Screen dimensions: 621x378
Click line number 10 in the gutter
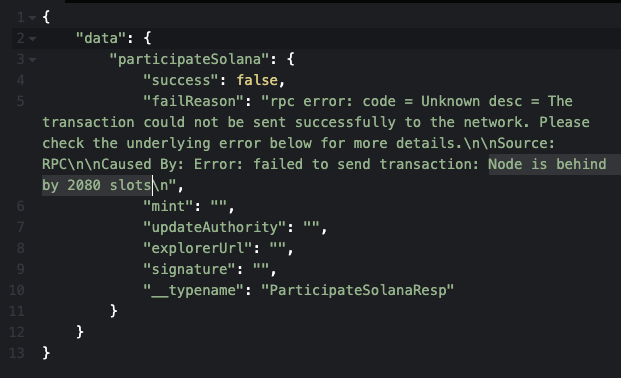(17, 290)
